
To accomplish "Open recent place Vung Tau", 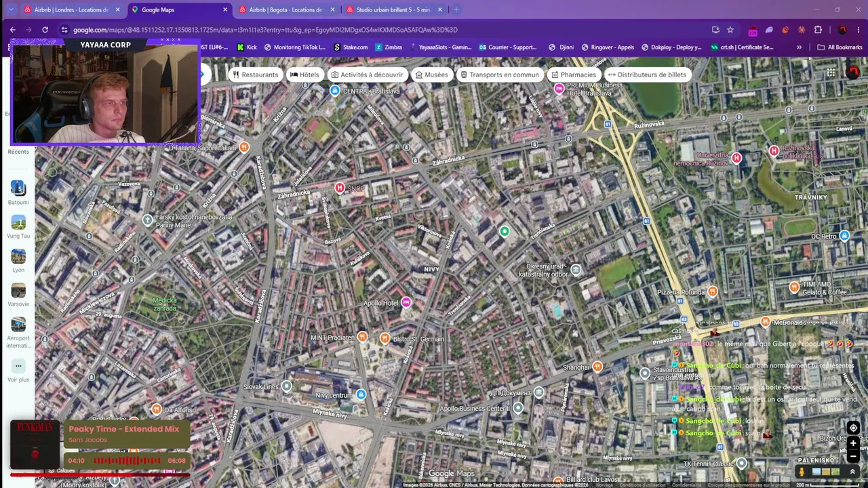I will click(18, 226).
